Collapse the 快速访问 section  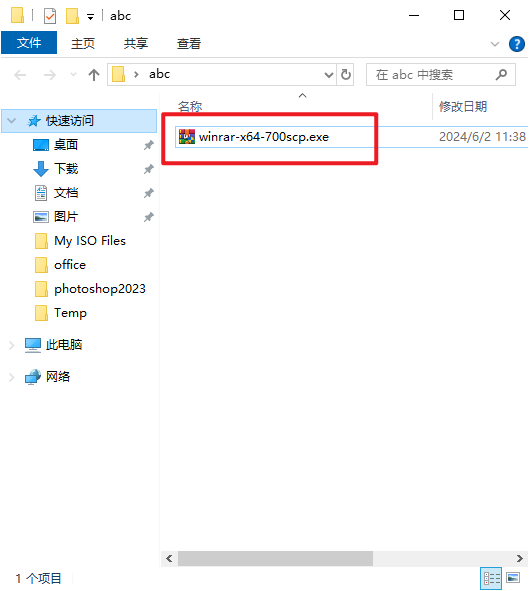point(12,121)
